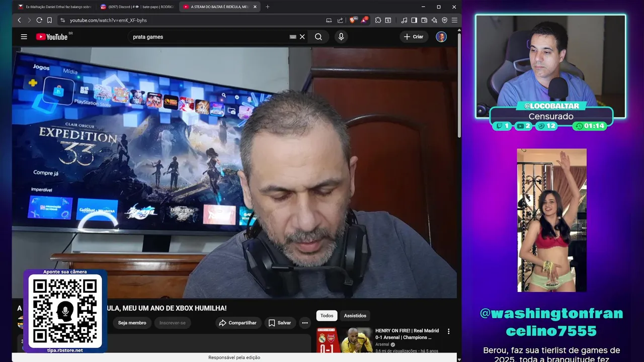Select the Todos filter chip
This screenshot has height=362, width=644.
point(327,316)
